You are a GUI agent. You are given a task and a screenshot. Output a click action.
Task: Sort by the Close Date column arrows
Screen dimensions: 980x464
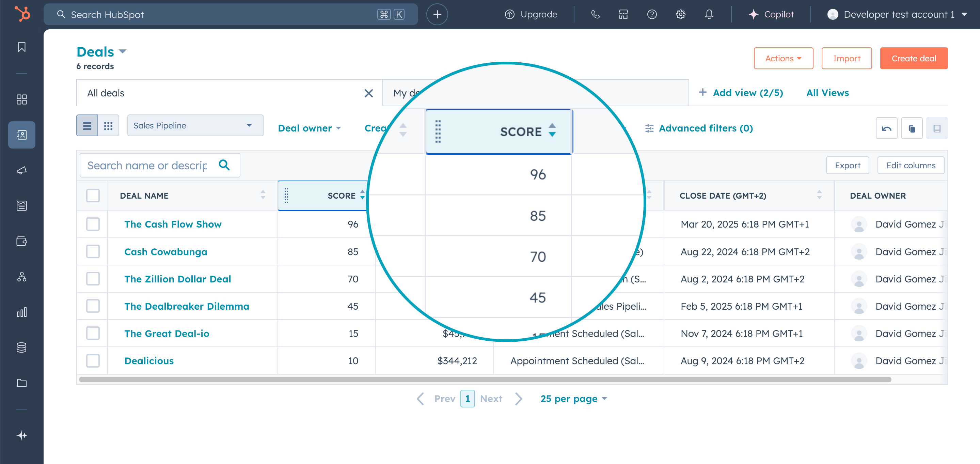pos(820,195)
